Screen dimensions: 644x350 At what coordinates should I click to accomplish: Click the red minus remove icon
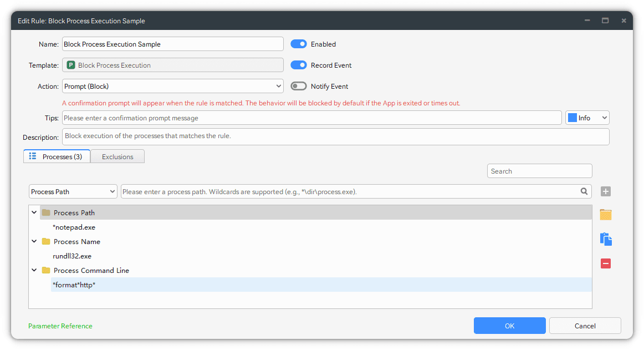tap(606, 263)
